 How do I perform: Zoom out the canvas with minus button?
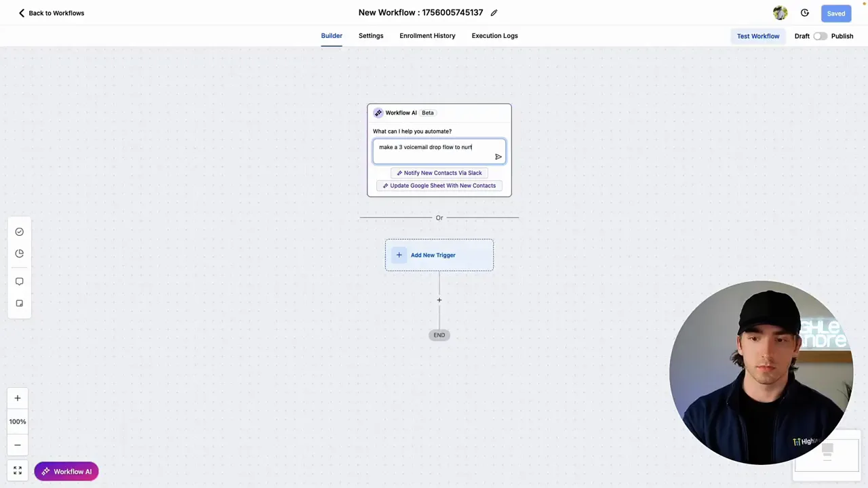coord(18,445)
